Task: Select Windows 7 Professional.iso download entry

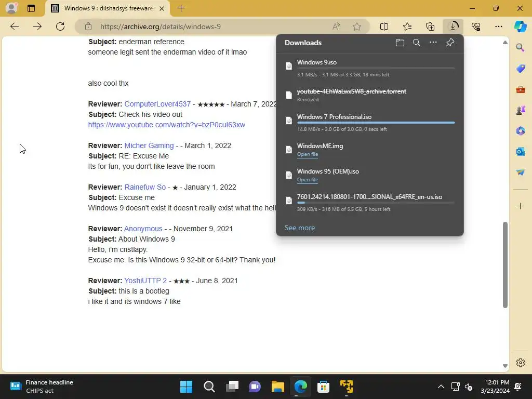Action: (370, 123)
